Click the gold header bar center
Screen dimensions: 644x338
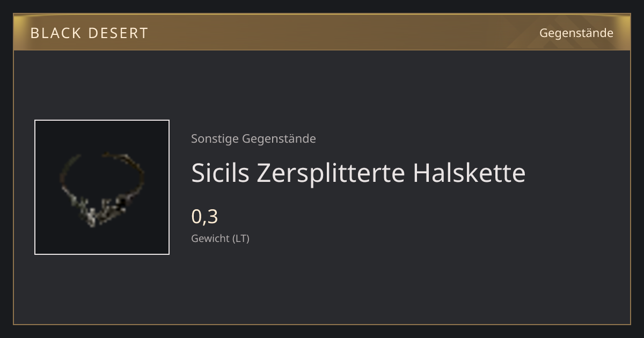322,32
